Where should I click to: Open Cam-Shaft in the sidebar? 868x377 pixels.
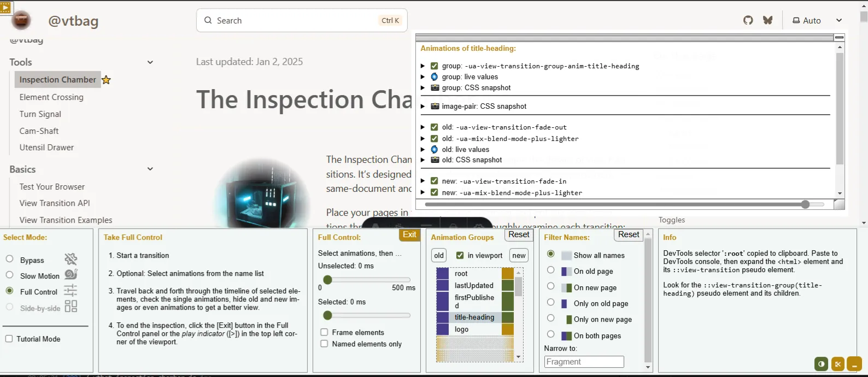point(39,131)
